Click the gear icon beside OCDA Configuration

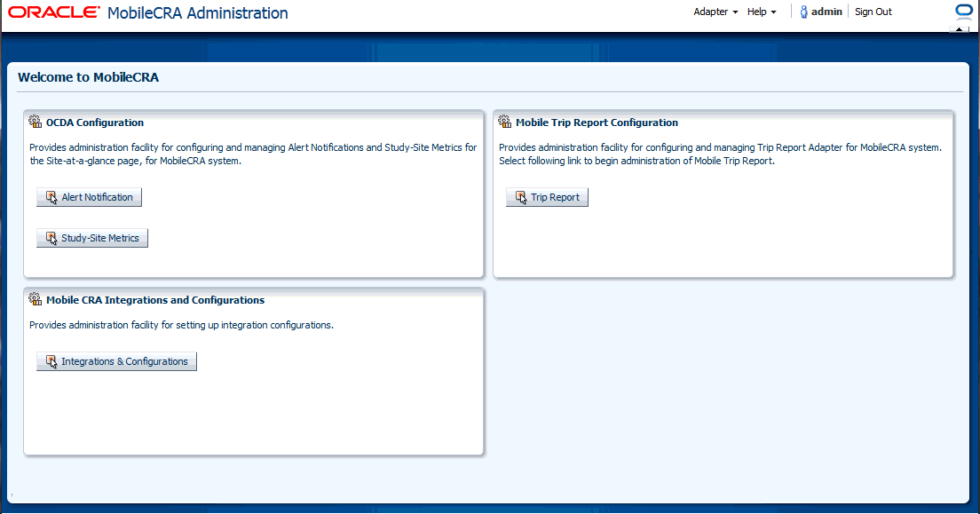click(36, 122)
